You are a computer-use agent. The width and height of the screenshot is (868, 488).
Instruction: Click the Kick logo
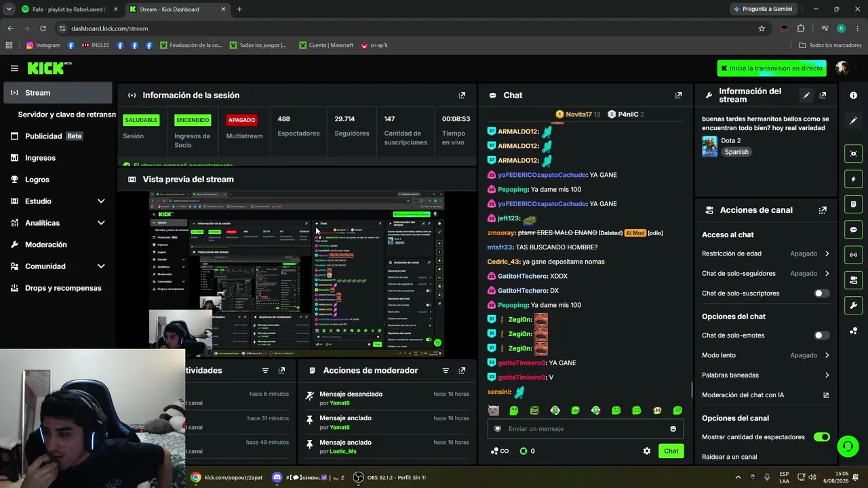[x=49, y=68]
